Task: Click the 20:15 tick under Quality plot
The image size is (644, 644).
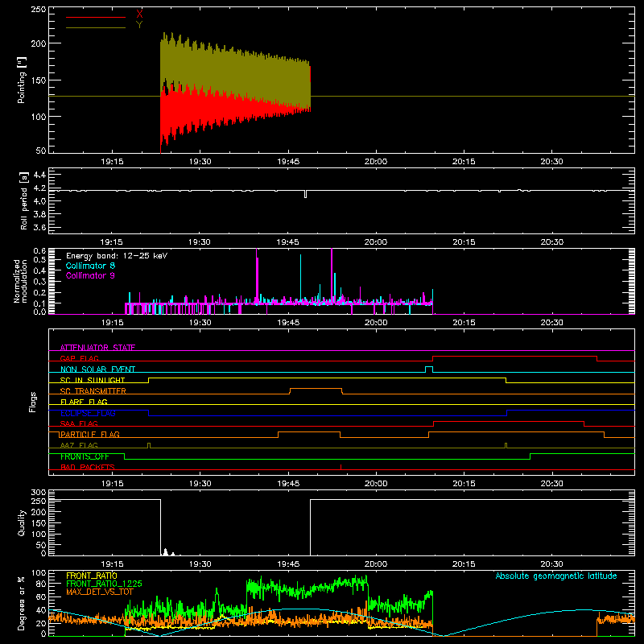Action: click(464, 564)
